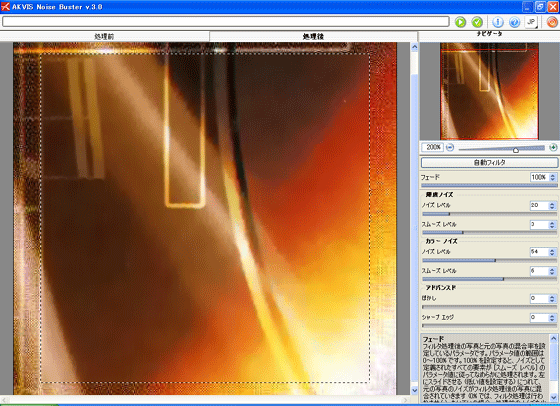This screenshot has height=406, width=560.
Task: Step color スムーズ レベル spinner beside 6
Action: pyautogui.click(x=552, y=271)
